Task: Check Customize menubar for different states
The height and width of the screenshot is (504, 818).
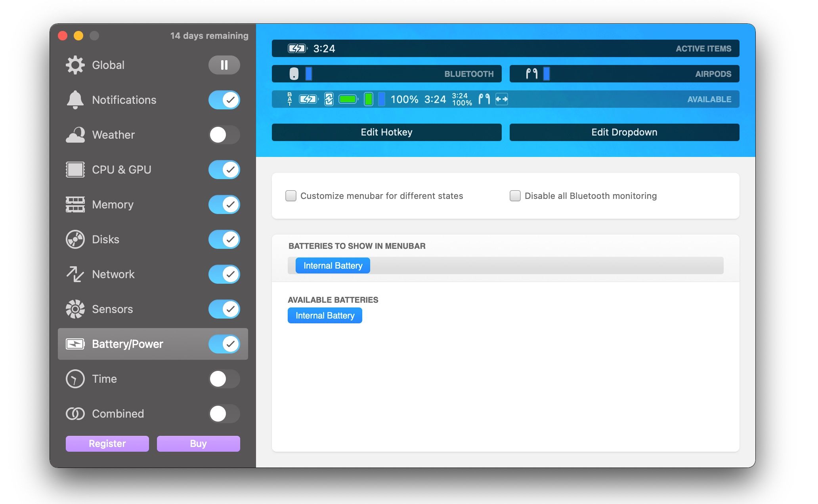Action: point(291,196)
